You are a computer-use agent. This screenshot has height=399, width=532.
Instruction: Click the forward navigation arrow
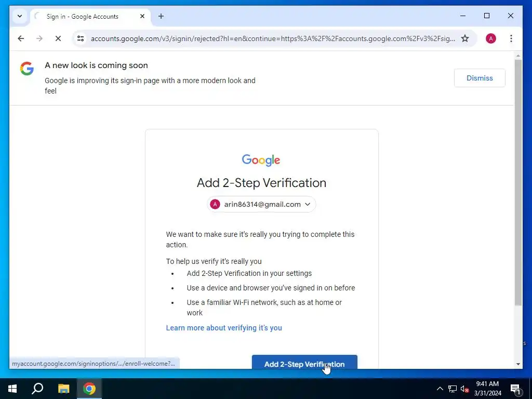(39, 38)
